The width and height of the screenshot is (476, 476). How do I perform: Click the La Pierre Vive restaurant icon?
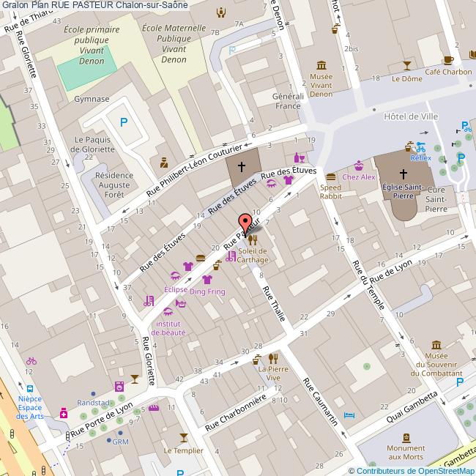[273, 357]
